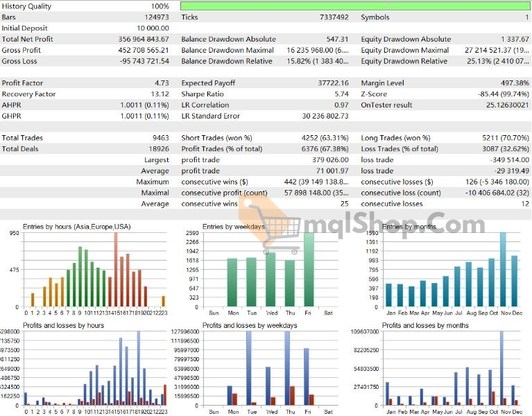Select Initial Deposit value 10 000.00
Screen dimensions: 532x416
coord(153,28)
